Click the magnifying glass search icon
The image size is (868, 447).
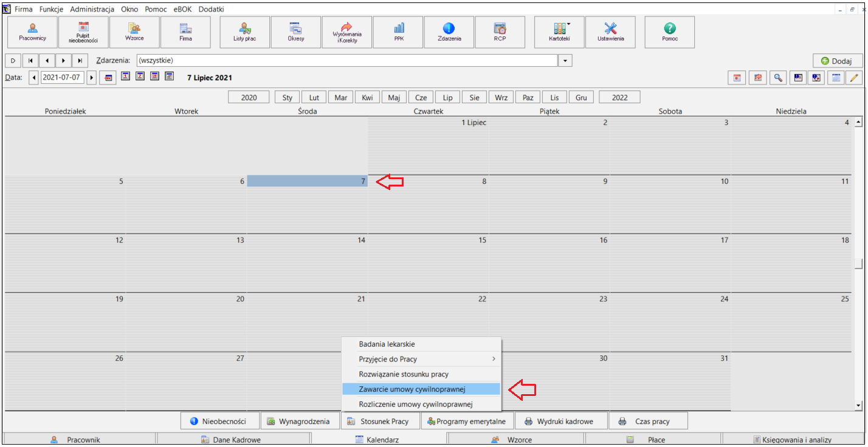point(777,78)
